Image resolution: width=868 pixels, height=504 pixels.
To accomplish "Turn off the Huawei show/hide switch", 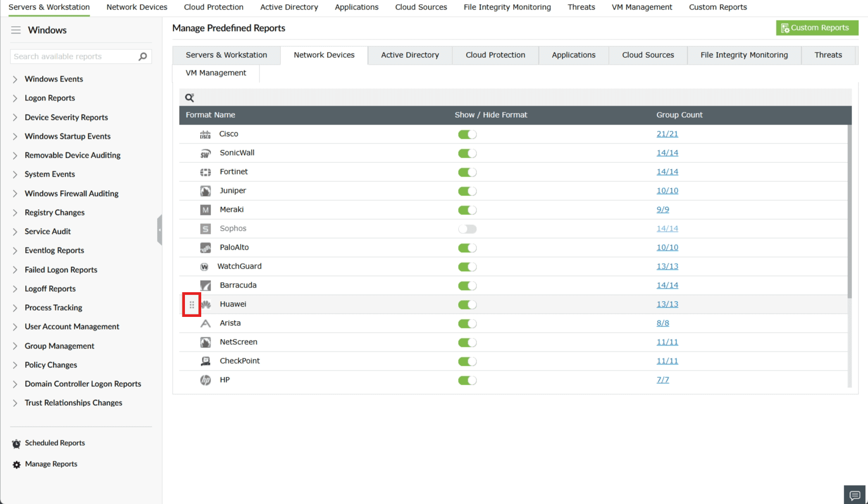I will [467, 304].
